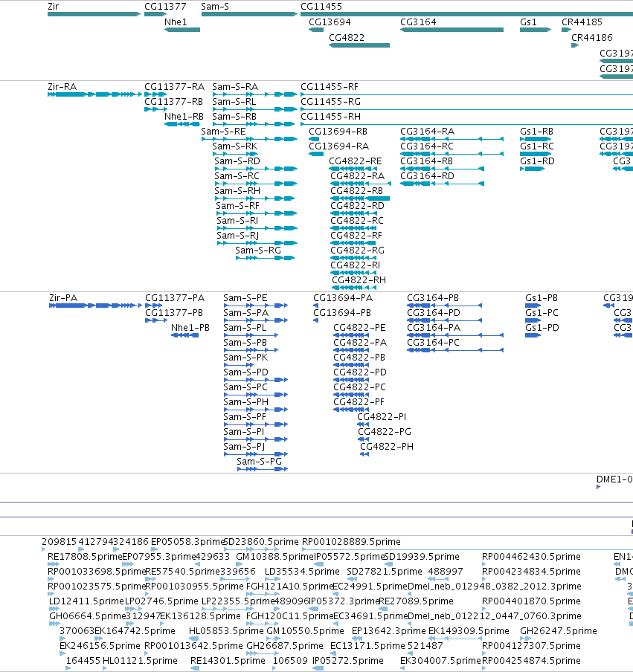Select the EK304007.5prime EST label
This screenshot has height=672, width=633.
coord(440,661)
